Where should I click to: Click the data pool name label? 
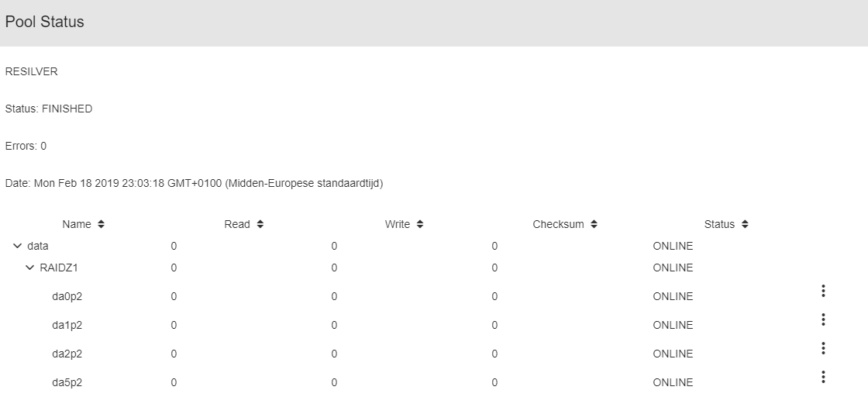coord(38,246)
